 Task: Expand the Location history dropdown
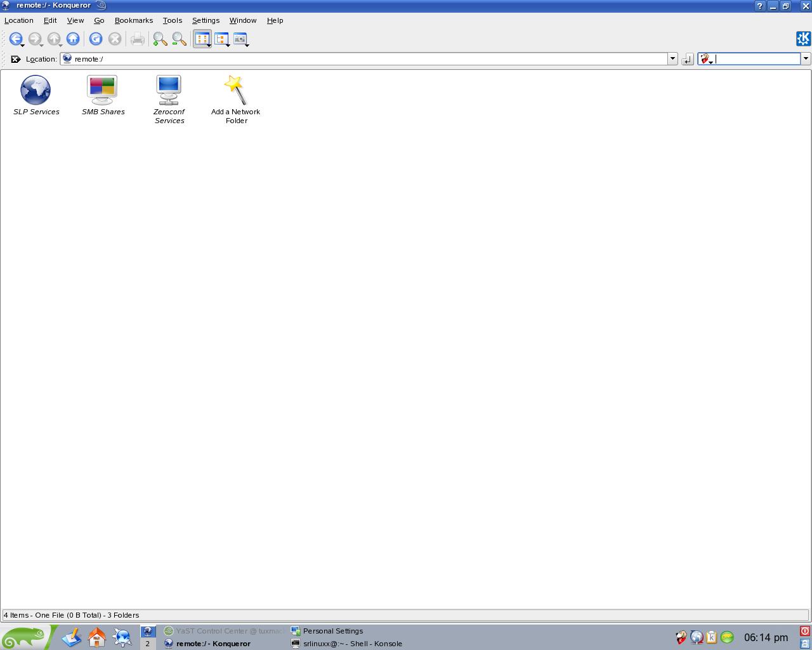(672, 59)
